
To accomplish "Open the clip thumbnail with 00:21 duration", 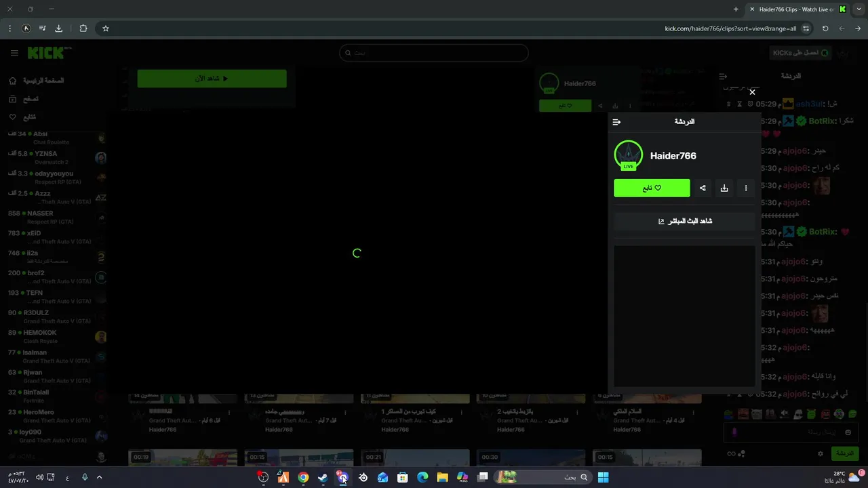I will [x=414, y=458].
